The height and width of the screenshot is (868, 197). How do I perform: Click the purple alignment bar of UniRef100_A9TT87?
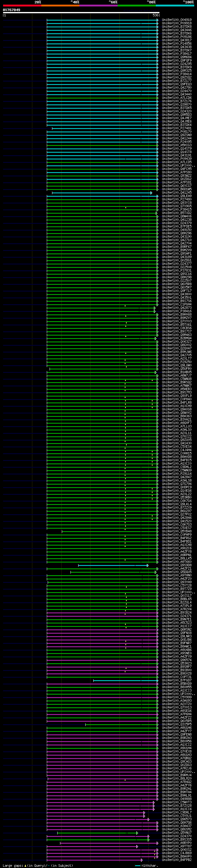point(92,846)
